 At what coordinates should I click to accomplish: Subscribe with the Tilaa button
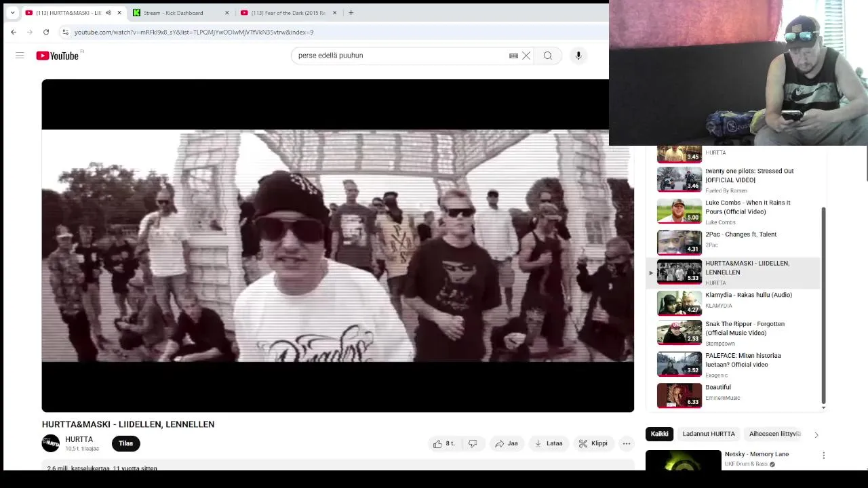[125, 443]
